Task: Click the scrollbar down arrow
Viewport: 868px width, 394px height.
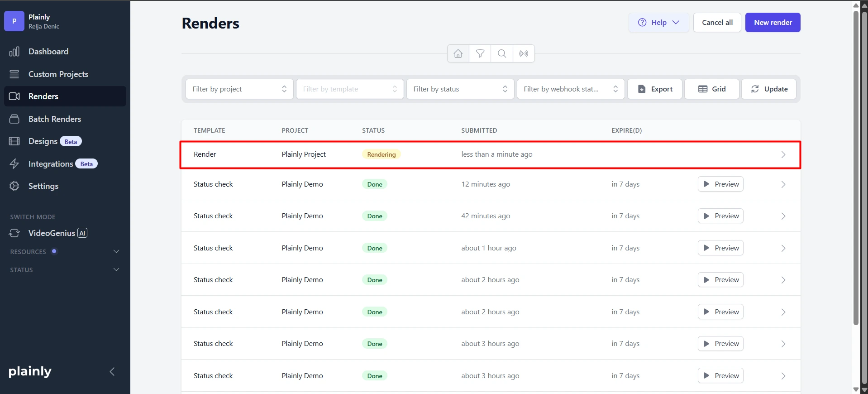Action: pyautogui.click(x=856, y=389)
